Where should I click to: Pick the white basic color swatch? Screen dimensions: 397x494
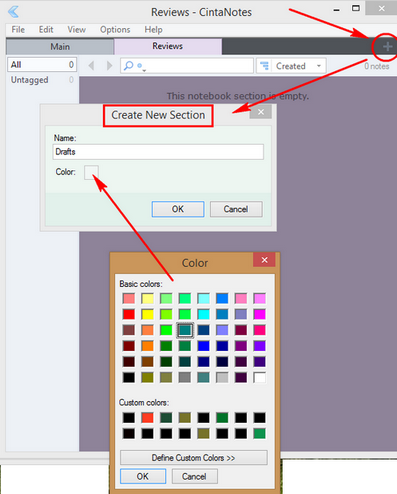[260, 377]
